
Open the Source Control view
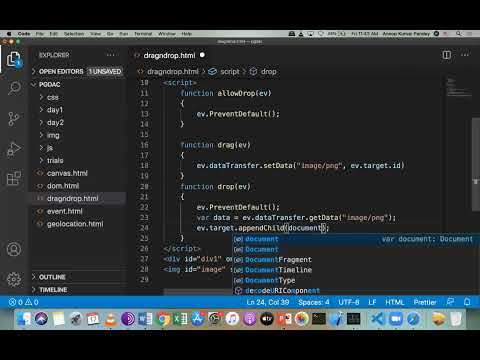click(x=14, y=119)
